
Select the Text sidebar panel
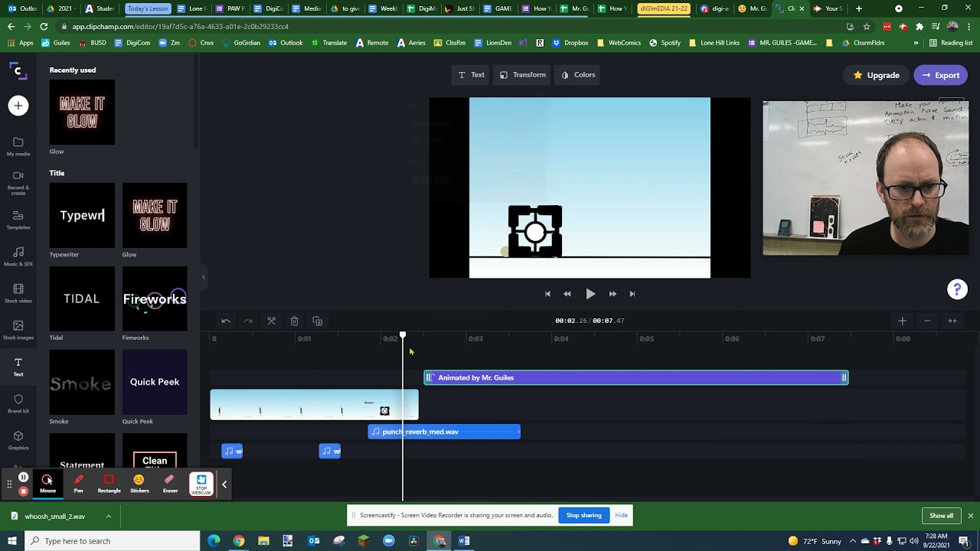(x=18, y=367)
